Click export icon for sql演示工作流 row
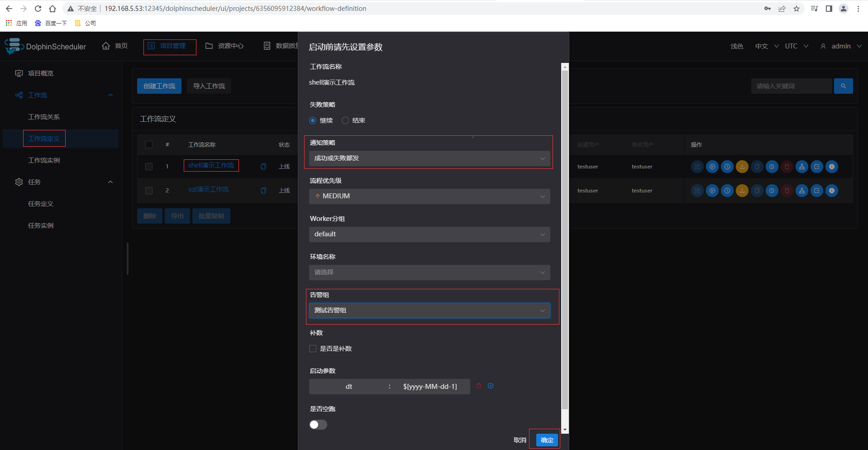 tap(817, 191)
